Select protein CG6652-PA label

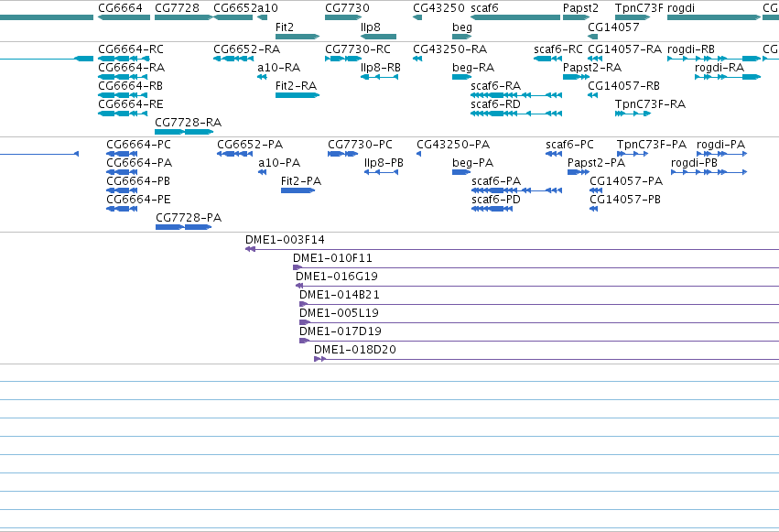[x=250, y=145]
